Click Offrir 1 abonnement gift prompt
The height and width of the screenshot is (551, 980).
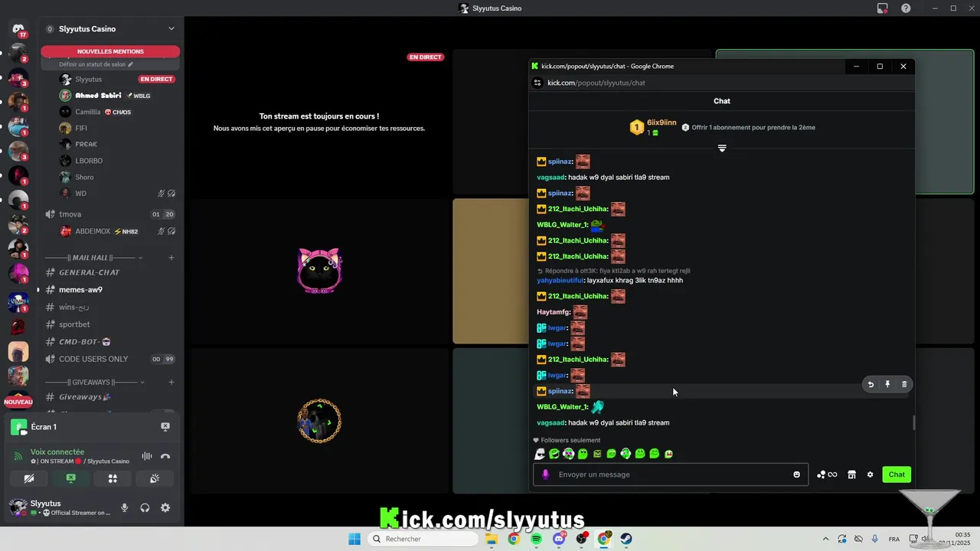748,128
